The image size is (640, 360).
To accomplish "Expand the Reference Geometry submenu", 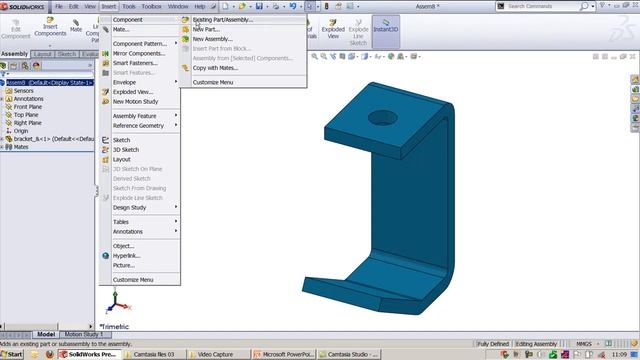I will point(140,126).
